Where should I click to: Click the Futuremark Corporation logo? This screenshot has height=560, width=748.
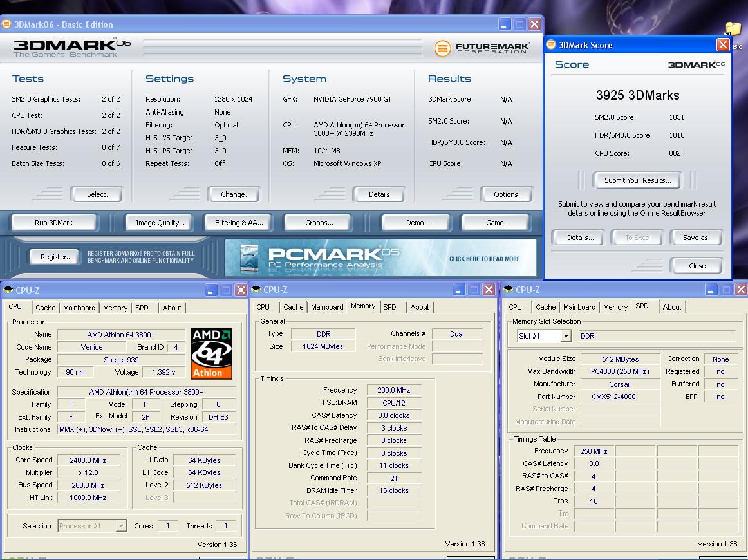click(482, 48)
